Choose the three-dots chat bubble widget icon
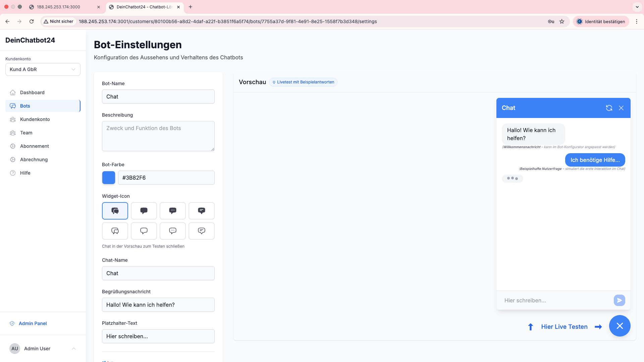 (x=173, y=210)
